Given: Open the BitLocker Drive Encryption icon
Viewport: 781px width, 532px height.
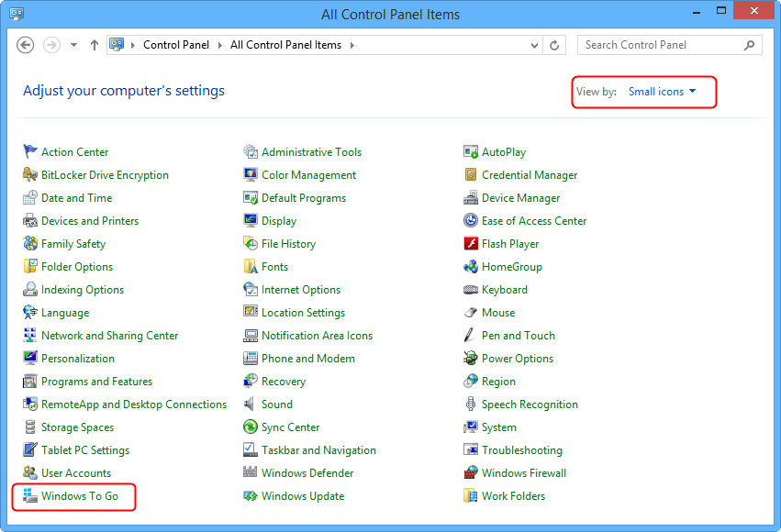Looking at the screenshot, I should click(x=30, y=175).
